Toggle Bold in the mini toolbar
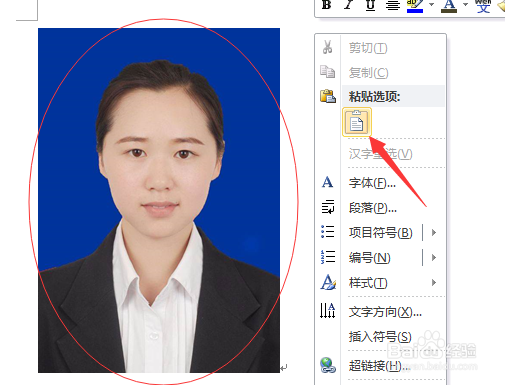 (x=327, y=5)
